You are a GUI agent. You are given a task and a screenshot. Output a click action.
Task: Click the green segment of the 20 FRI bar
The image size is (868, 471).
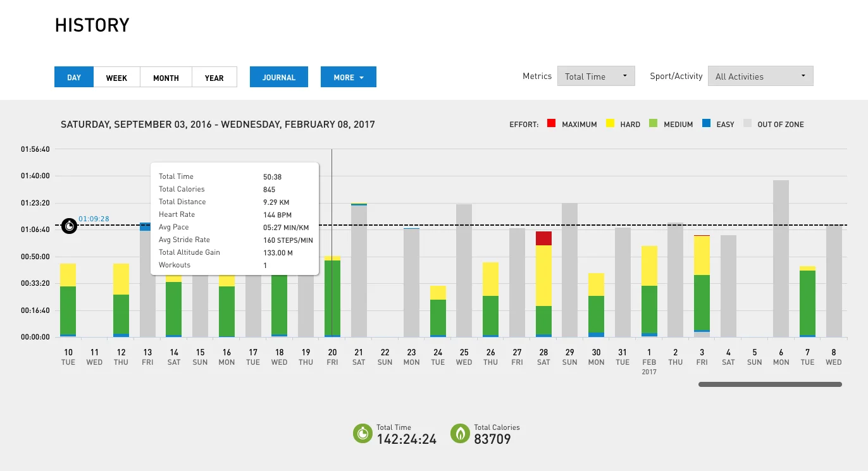click(x=332, y=297)
